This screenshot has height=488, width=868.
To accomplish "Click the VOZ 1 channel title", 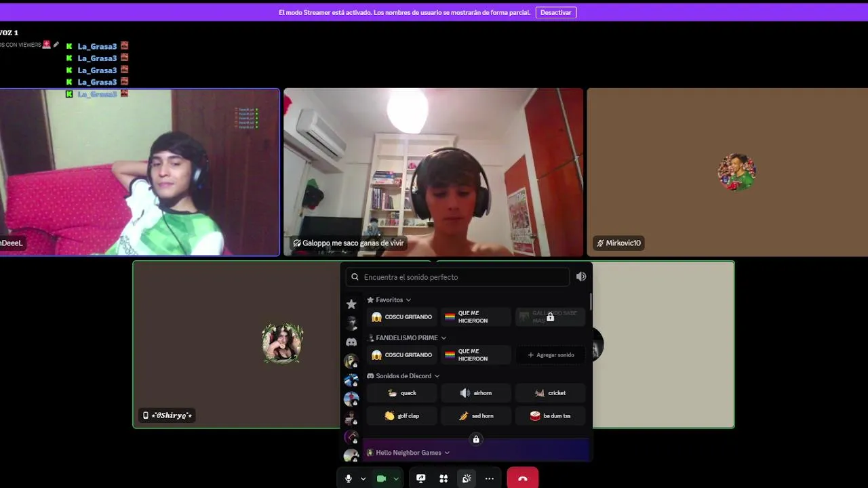I will 9,33.
